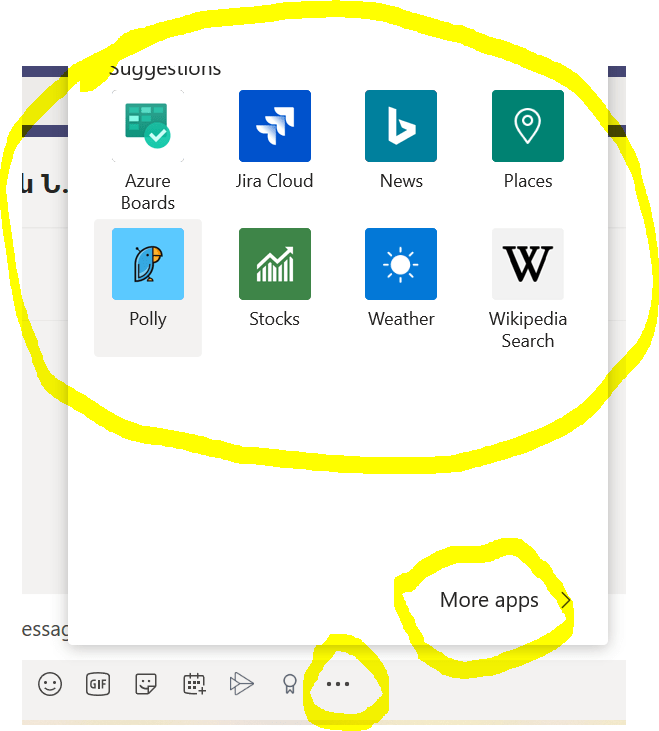Launch the Places app icon

[x=527, y=126]
